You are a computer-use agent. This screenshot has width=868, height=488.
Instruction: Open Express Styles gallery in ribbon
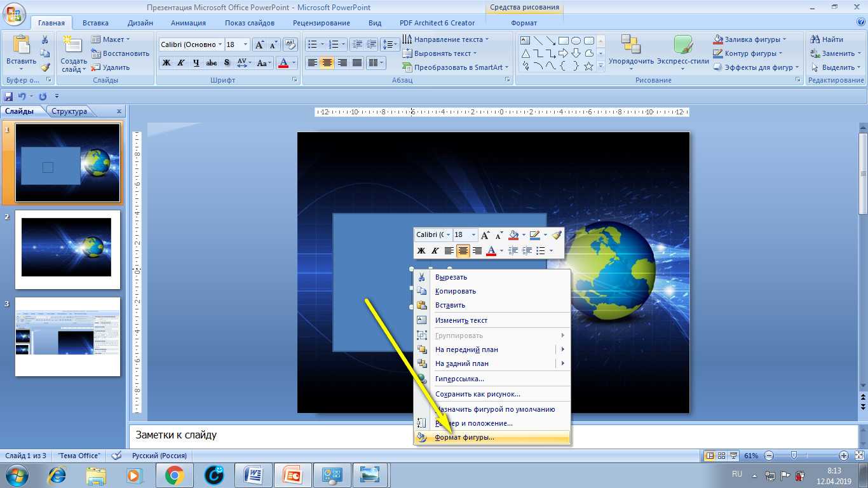[x=682, y=51]
